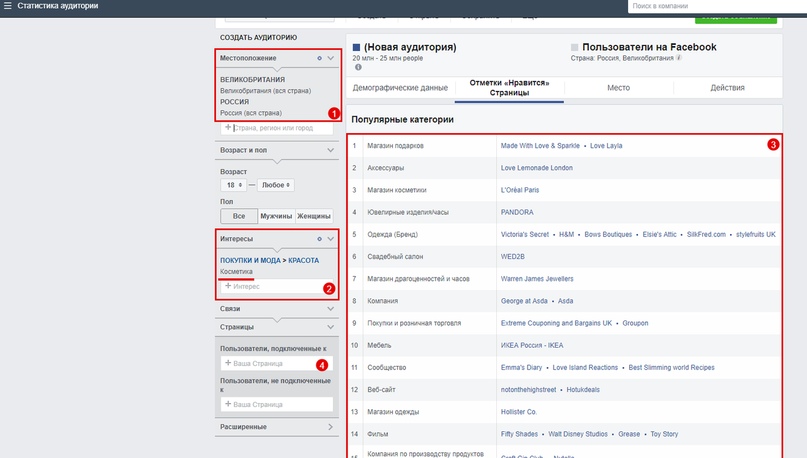
Task: Expand the Расширенные section
Action: point(330,427)
